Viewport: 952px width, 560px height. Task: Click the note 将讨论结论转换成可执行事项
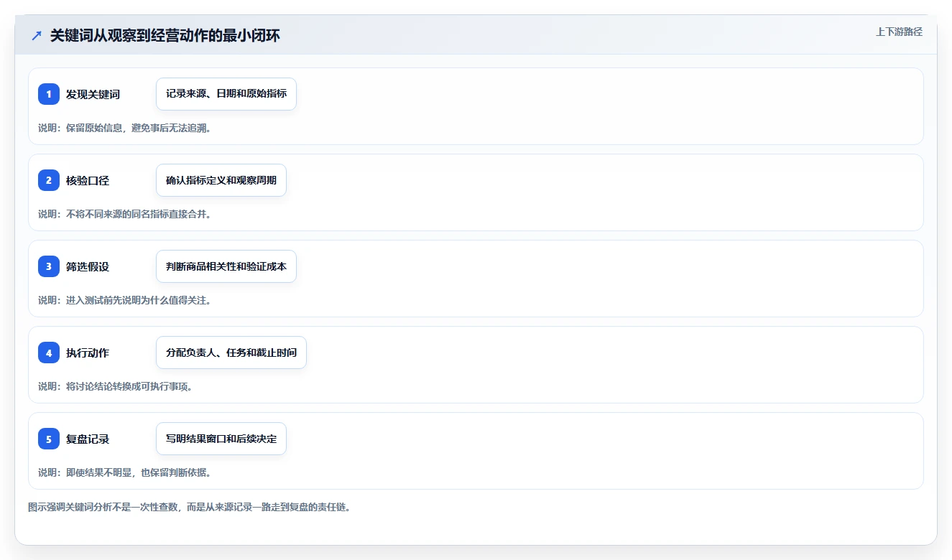coord(115,386)
